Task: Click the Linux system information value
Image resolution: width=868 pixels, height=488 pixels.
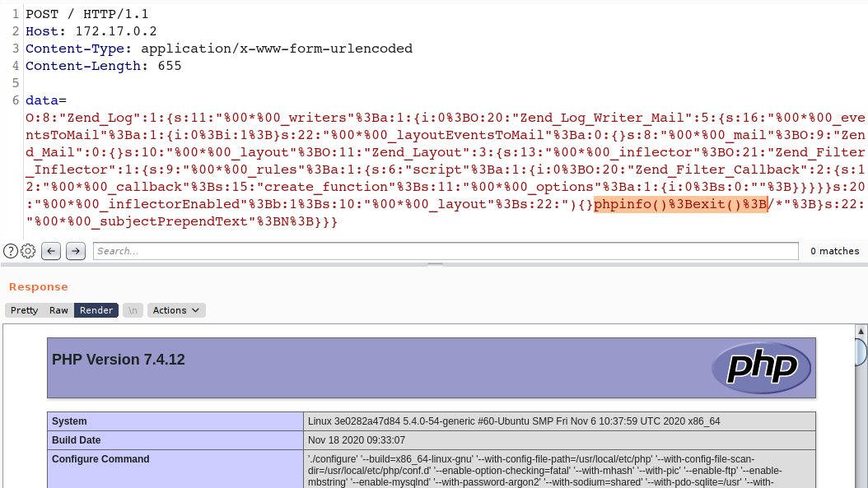Action: click(514, 421)
